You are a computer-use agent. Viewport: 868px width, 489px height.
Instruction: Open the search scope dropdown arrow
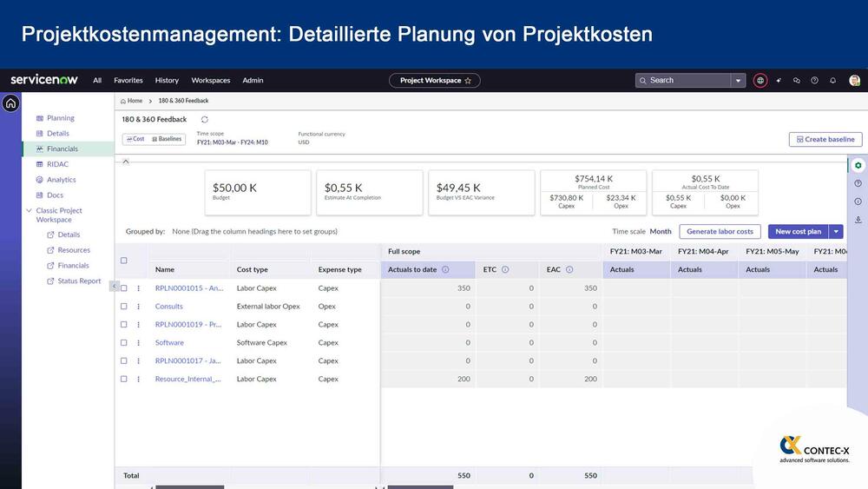(738, 81)
